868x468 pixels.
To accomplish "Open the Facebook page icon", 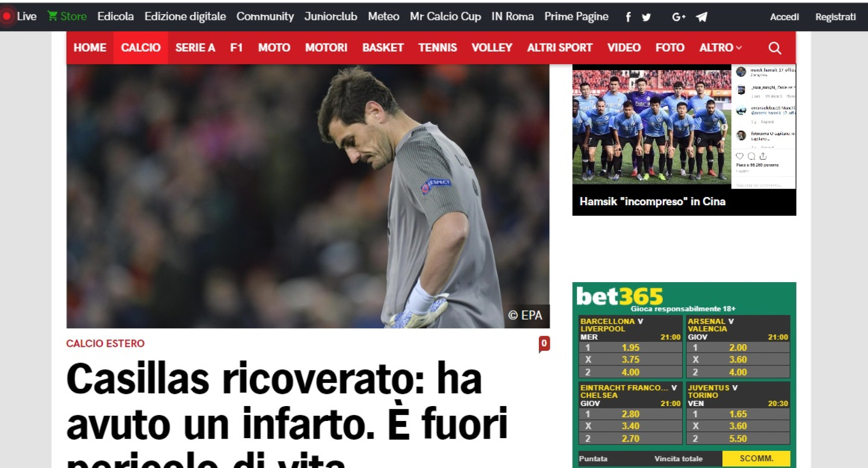I will point(628,17).
